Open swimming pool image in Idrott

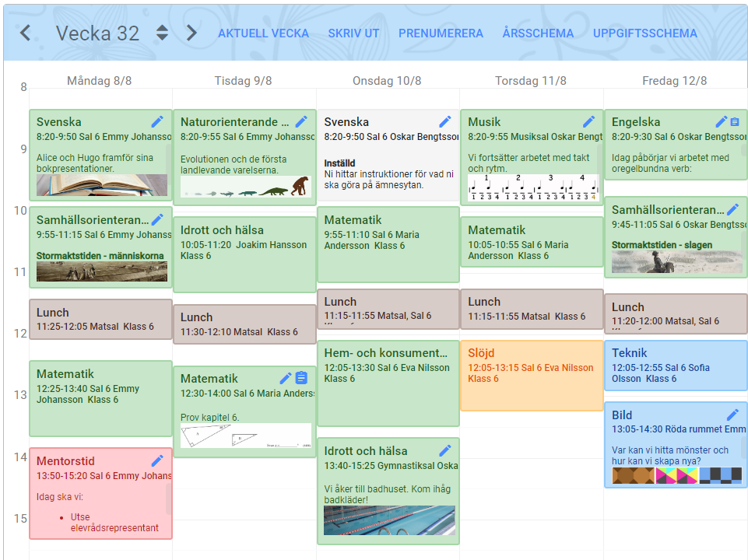click(x=389, y=520)
